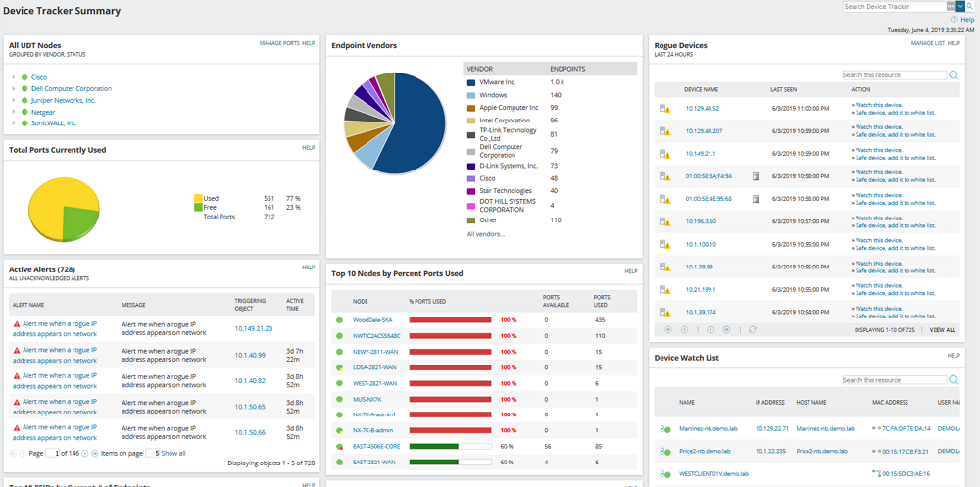Expand the Cisco vendor node group

click(13, 77)
